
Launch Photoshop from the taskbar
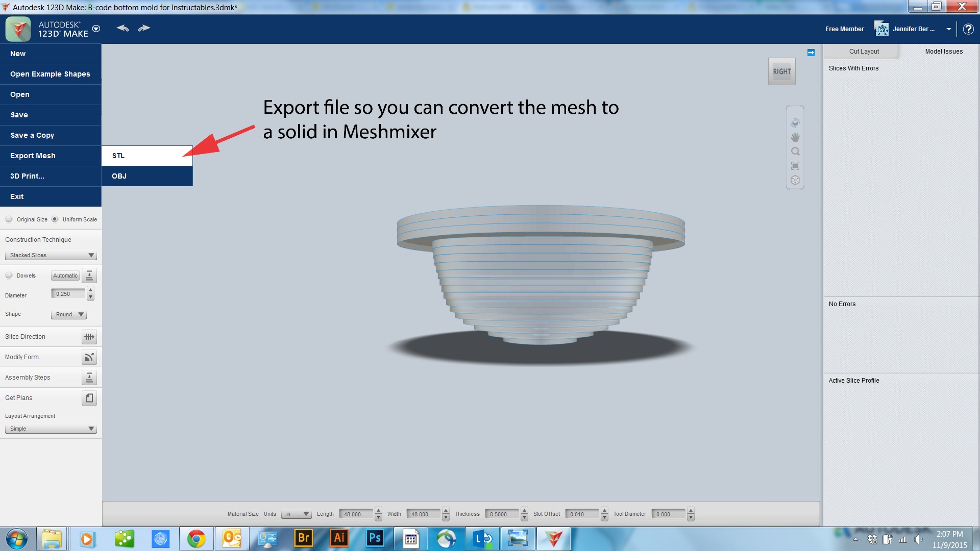(375, 538)
